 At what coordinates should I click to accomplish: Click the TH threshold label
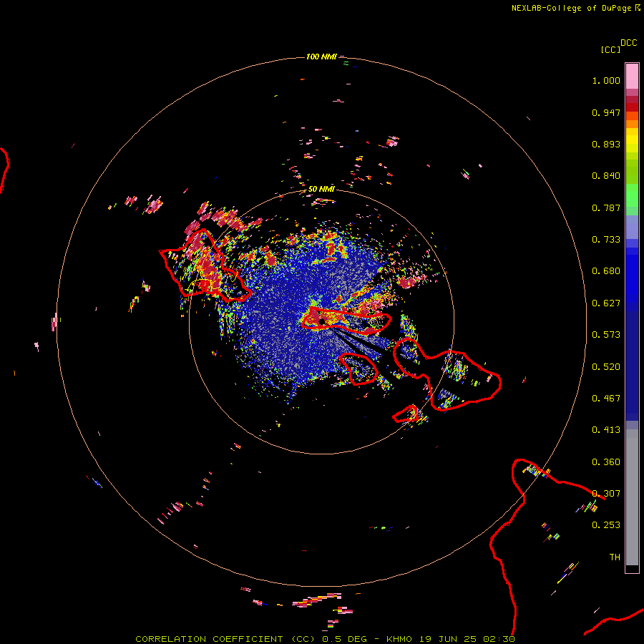pyautogui.click(x=615, y=557)
